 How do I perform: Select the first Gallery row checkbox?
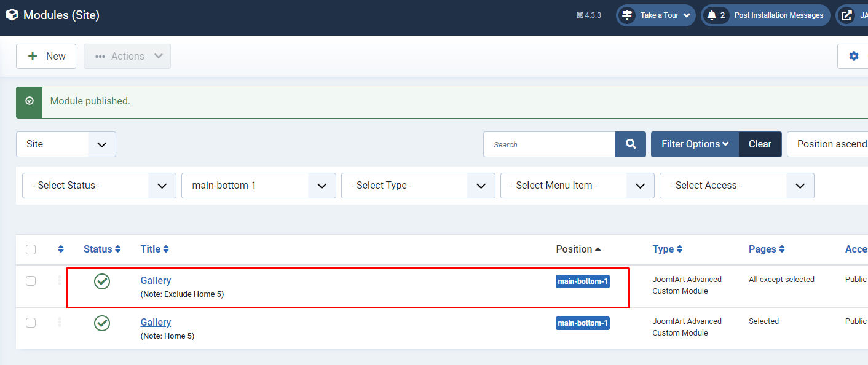pyautogui.click(x=31, y=281)
